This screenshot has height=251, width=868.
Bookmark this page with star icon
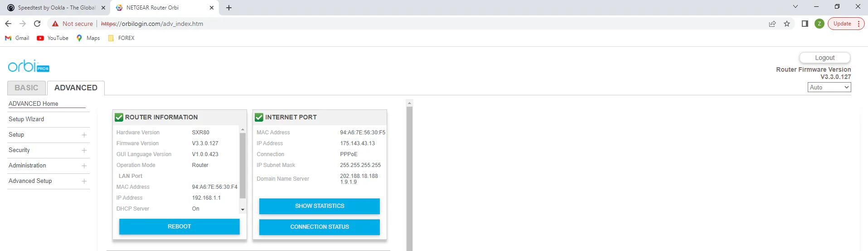pos(787,24)
